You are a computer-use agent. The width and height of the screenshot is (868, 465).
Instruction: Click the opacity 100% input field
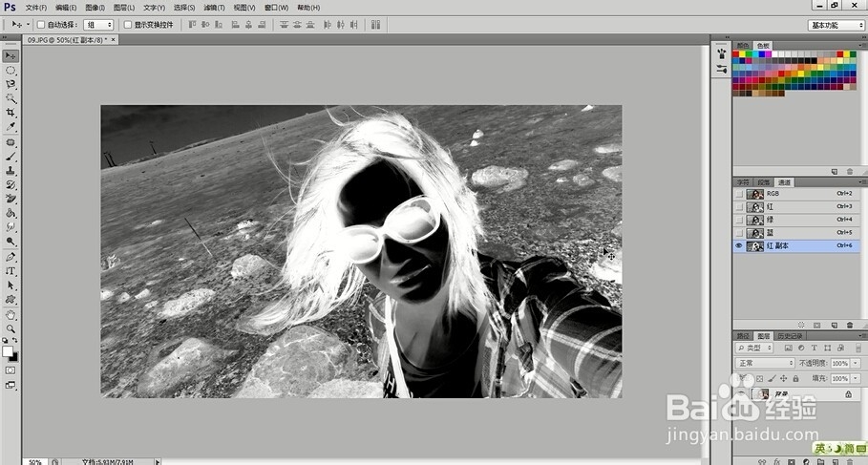click(x=839, y=363)
